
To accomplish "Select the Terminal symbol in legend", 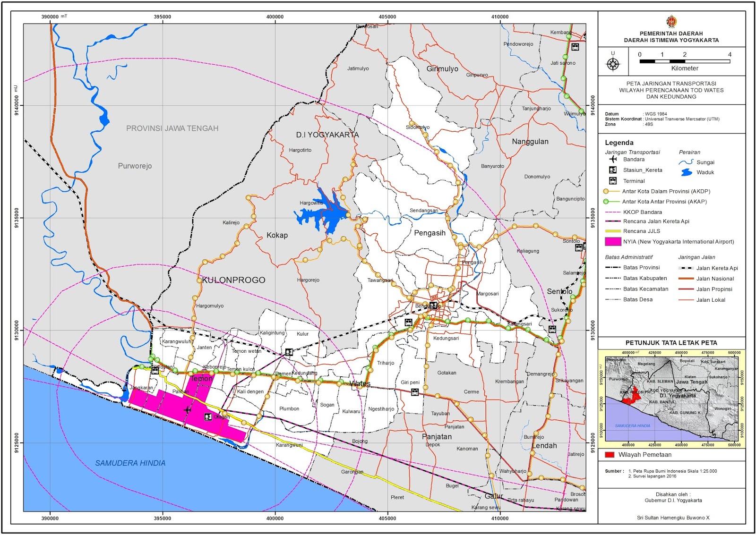I will [x=613, y=181].
